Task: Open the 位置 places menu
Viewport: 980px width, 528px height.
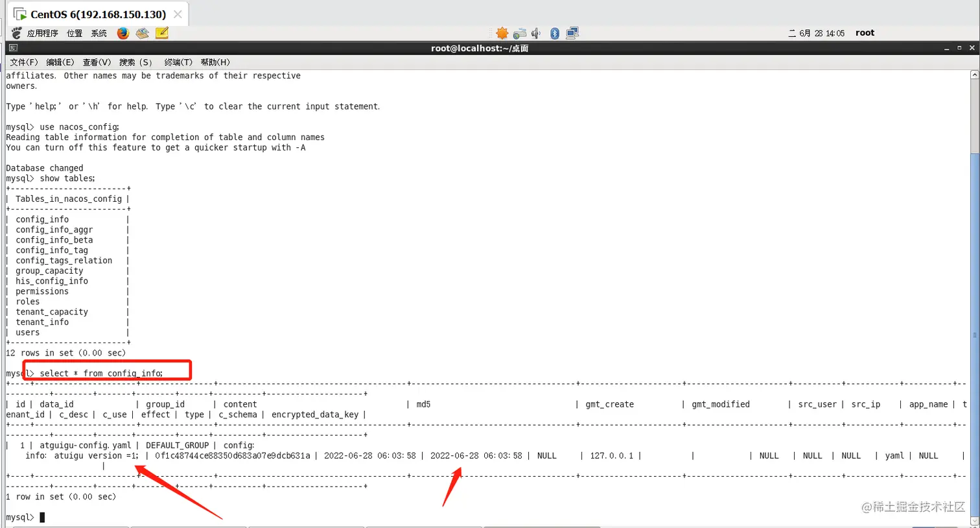Action: (x=75, y=33)
